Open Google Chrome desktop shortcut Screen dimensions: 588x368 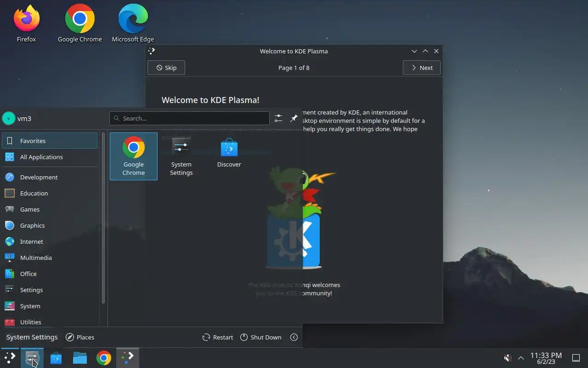coord(80,24)
